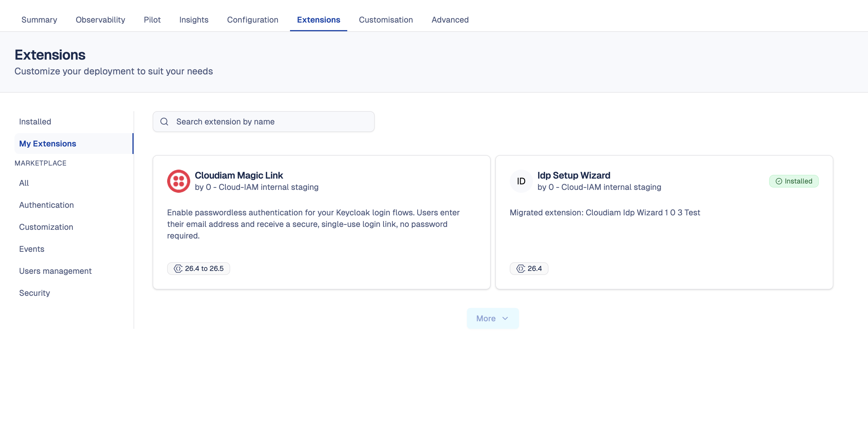
Task: Click the chevron on the More button
Action: [x=505, y=318]
